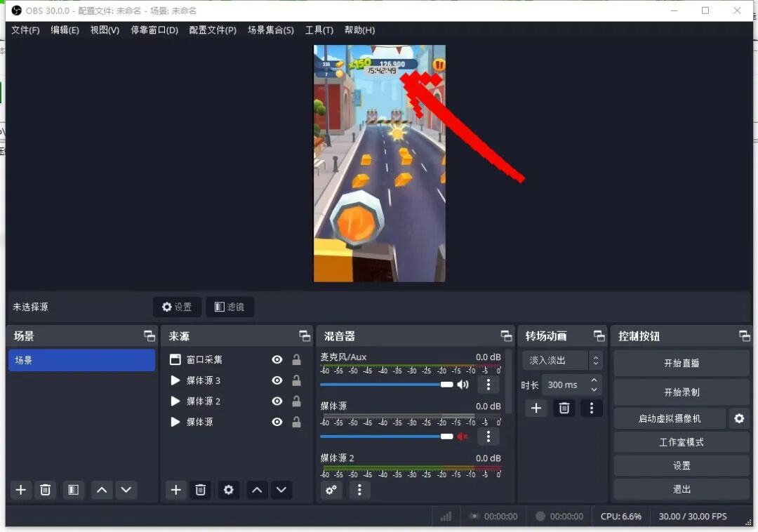Click the 300 ms duration field
Image resolution: width=758 pixels, height=532 pixels.
point(566,385)
